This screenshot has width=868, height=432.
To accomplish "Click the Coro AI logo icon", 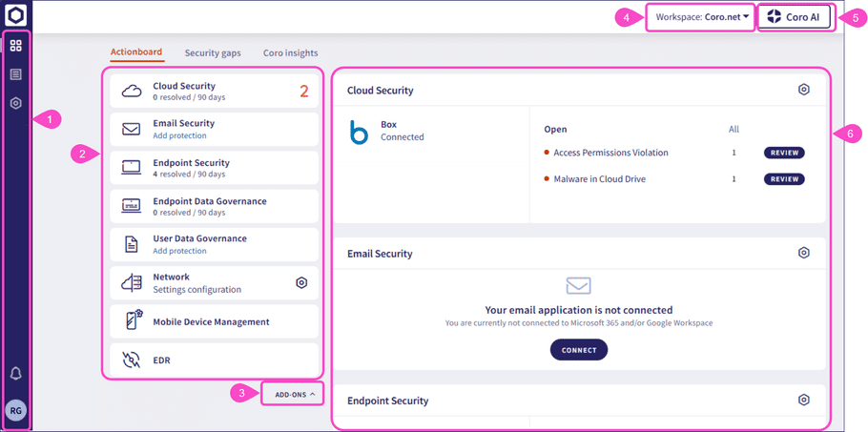I will point(774,16).
